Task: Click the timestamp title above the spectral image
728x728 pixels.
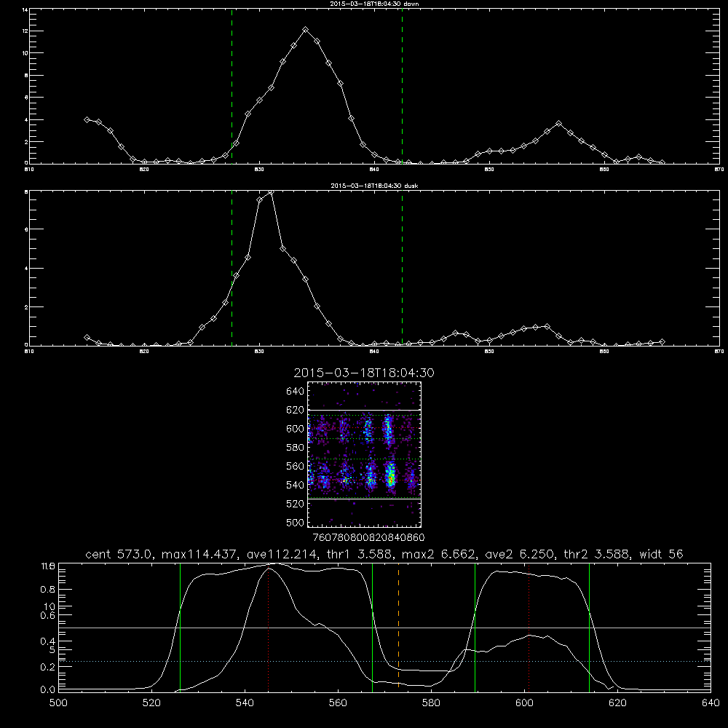Action: point(364,373)
